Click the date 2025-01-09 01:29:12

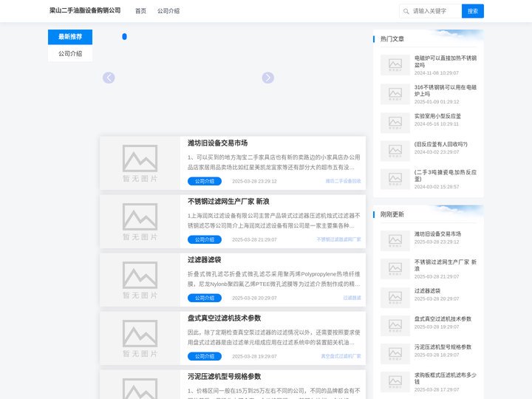click(437, 102)
